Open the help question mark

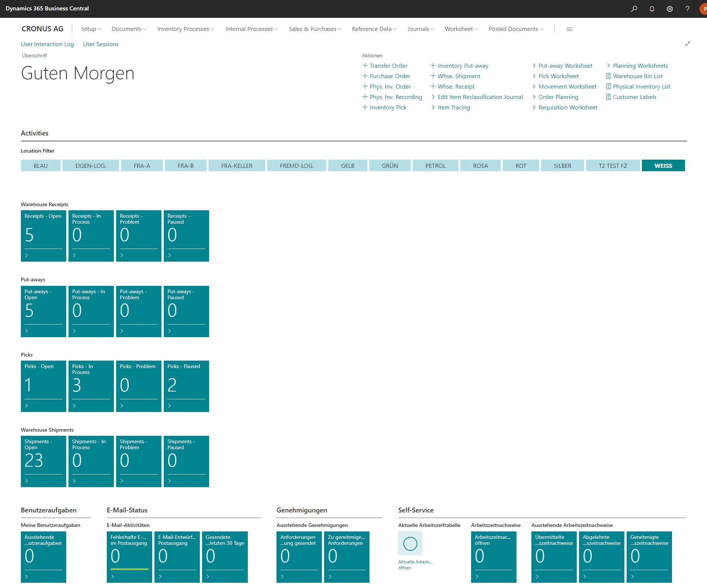click(688, 9)
